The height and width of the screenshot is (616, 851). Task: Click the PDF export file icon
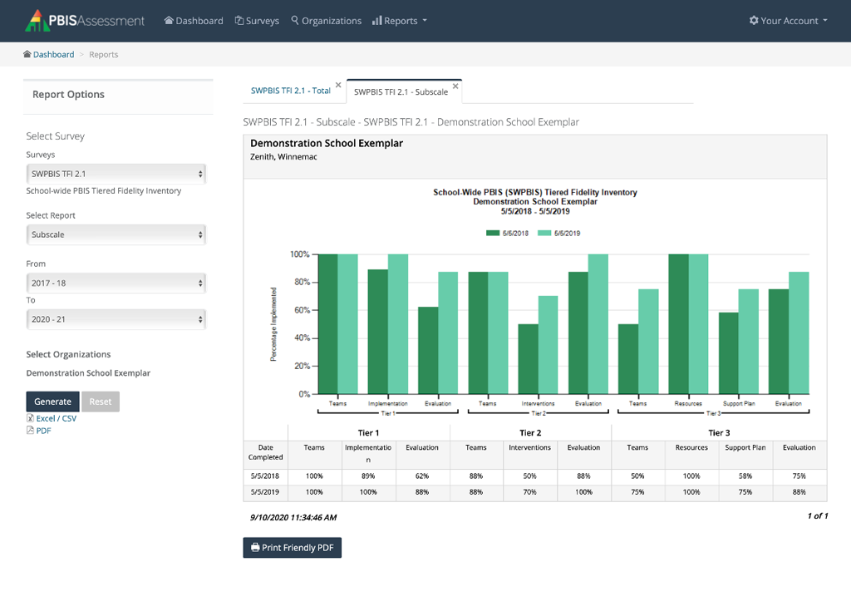[31, 431]
